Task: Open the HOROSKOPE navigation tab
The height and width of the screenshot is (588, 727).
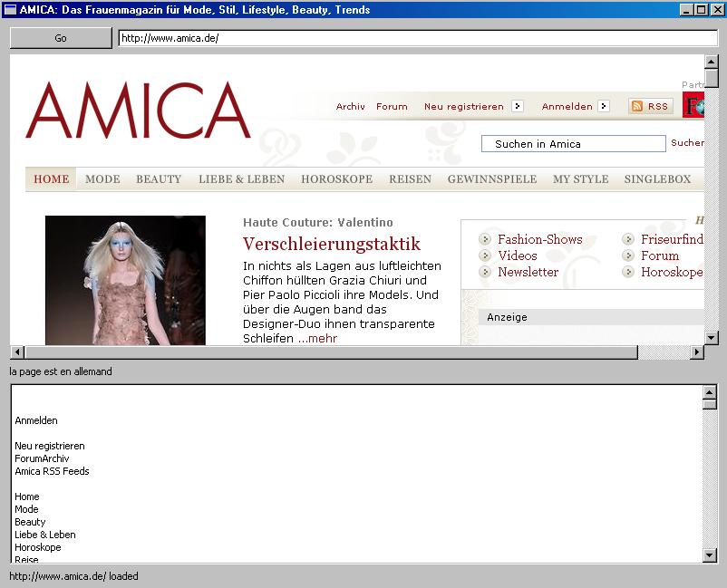Action: (336, 179)
